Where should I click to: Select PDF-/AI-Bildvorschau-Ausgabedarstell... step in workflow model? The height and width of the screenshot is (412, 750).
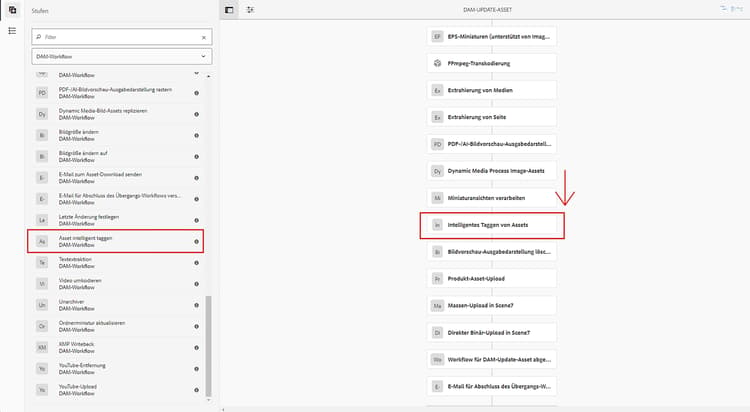pos(492,144)
